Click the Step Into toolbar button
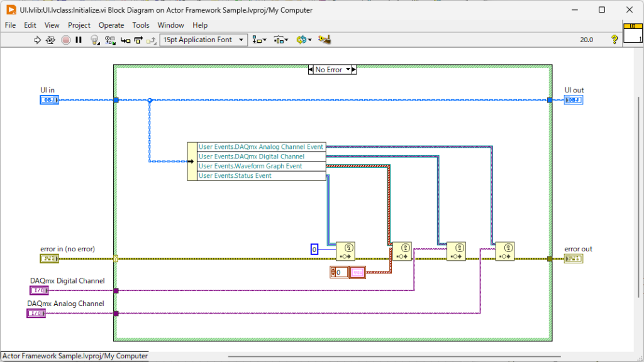 [x=125, y=40]
